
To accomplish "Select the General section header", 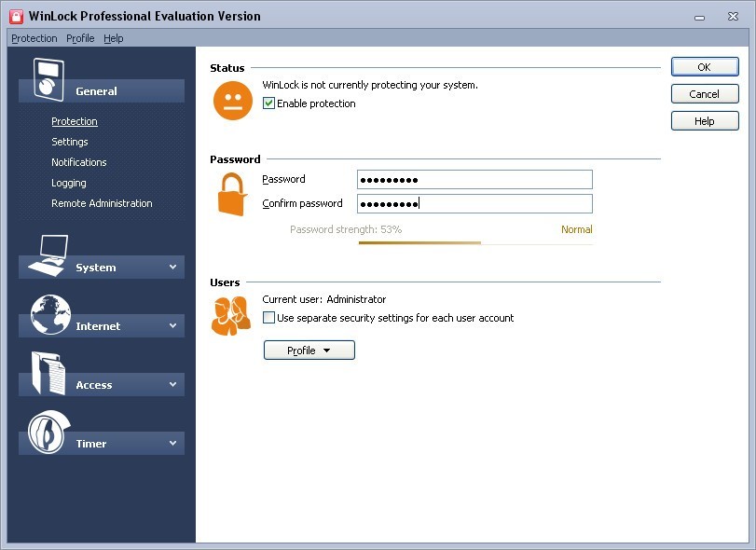I will point(102,90).
